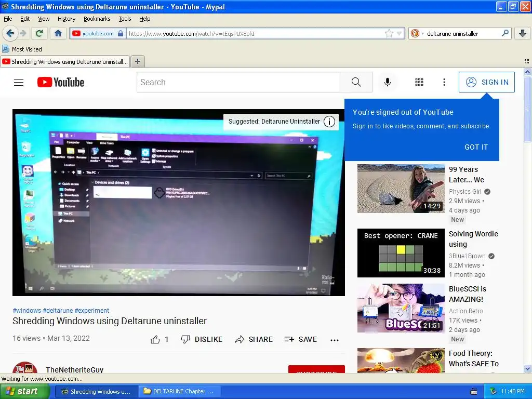Open Solving Wordle video thumbnail
This screenshot has height=399, width=532.
(x=401, y=253)
